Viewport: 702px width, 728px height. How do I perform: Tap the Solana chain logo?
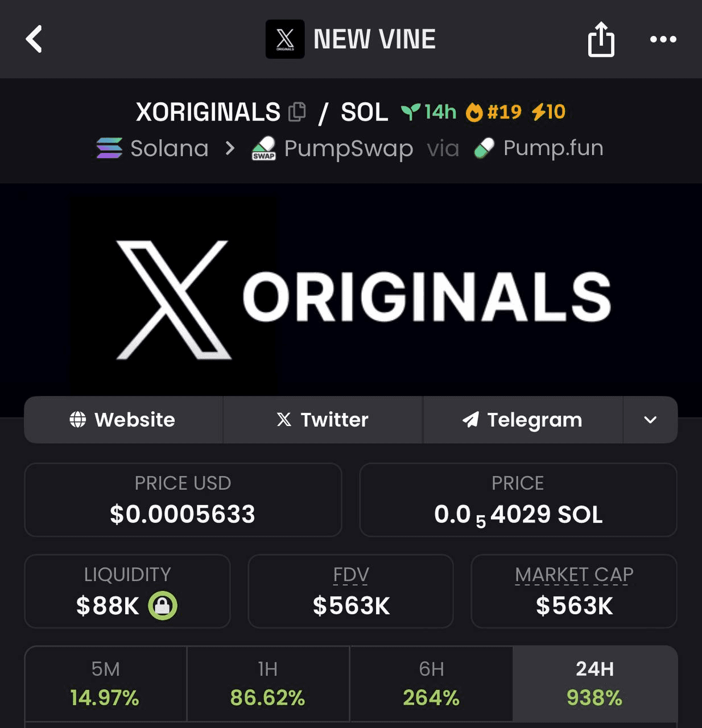point(109,148)
